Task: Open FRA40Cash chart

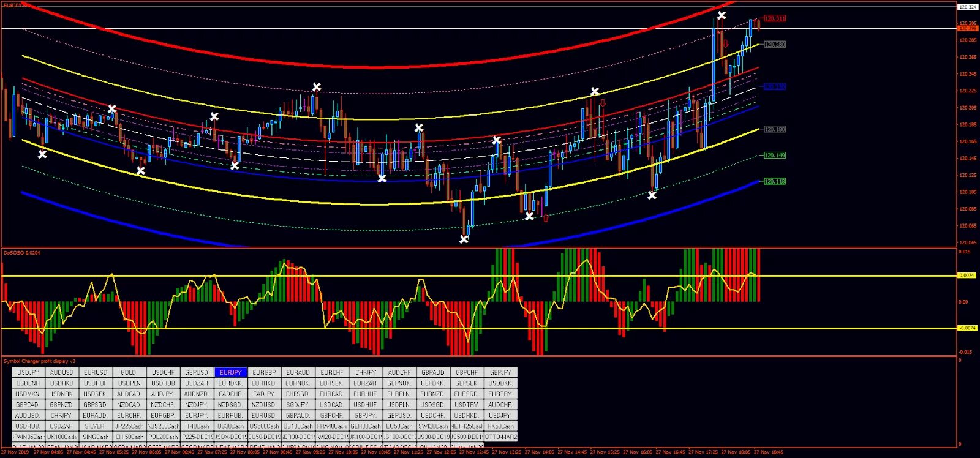Action: pos(331,426)
